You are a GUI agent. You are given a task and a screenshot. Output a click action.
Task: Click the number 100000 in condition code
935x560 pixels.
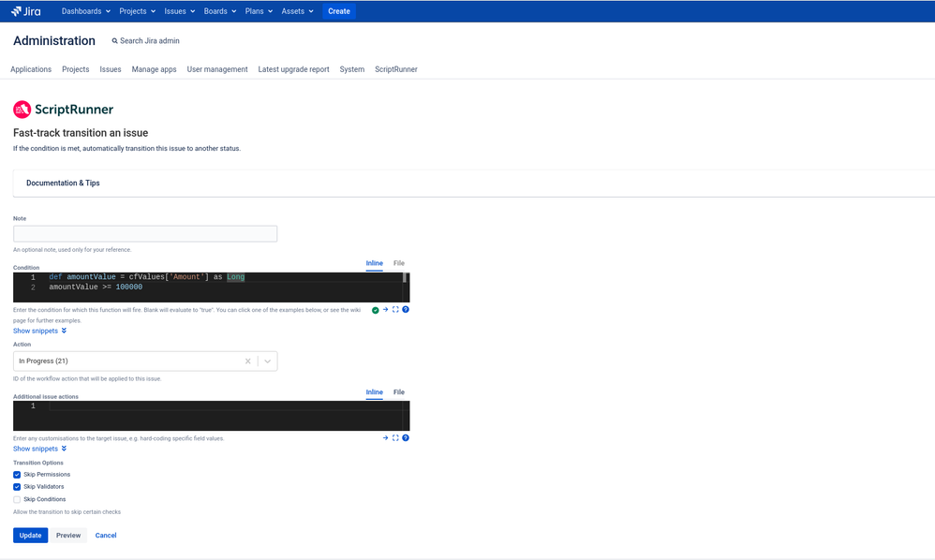click(x=128, y=287)
